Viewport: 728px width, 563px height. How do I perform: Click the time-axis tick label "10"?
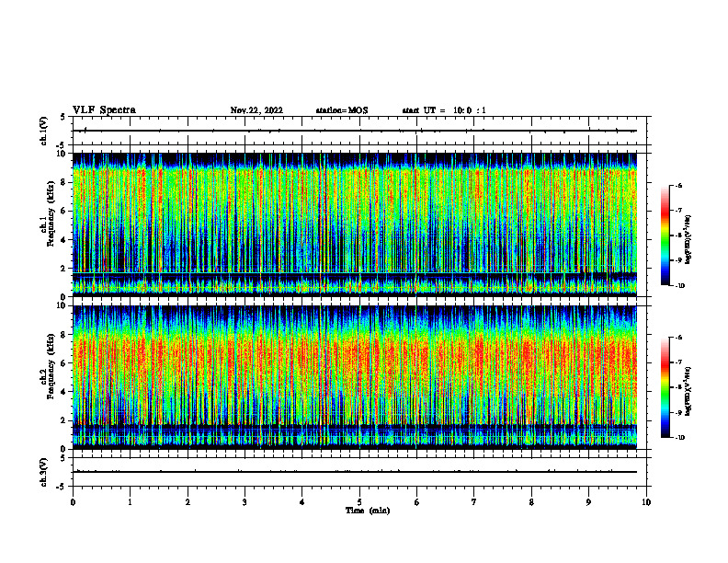(x=646, y=502)
